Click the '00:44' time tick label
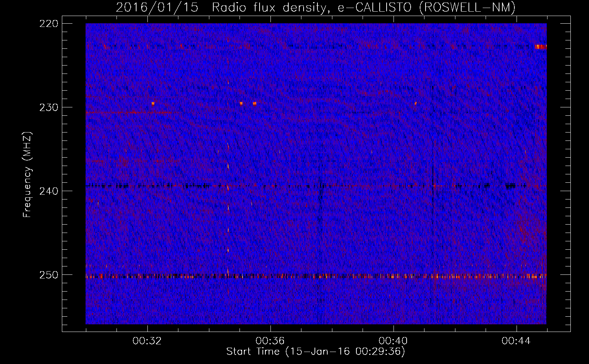589x364 pixels. [x=516, y=341]
